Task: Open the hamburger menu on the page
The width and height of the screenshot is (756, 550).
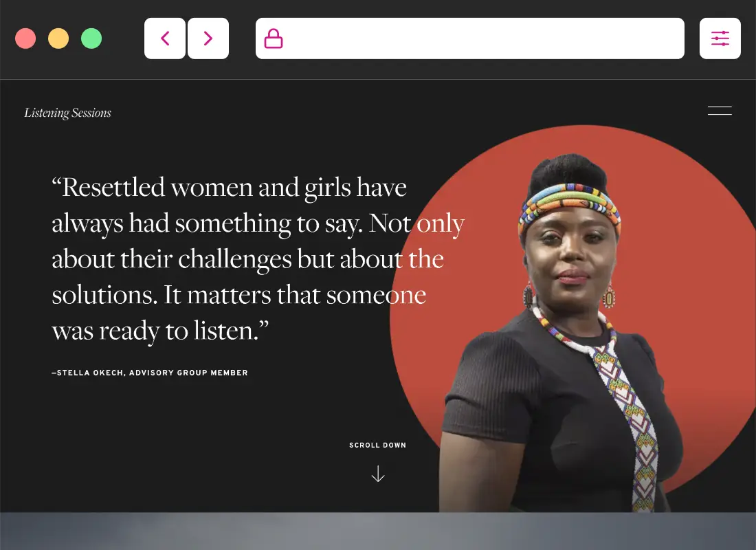Action: (x=720, y=111)
